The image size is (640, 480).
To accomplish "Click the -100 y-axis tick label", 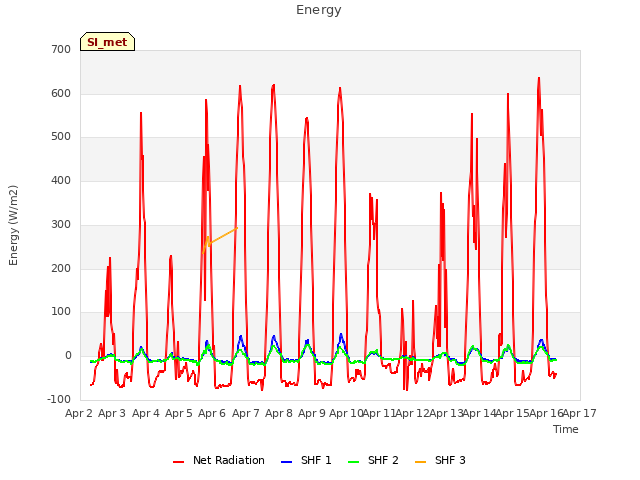I will coord(59,399).
